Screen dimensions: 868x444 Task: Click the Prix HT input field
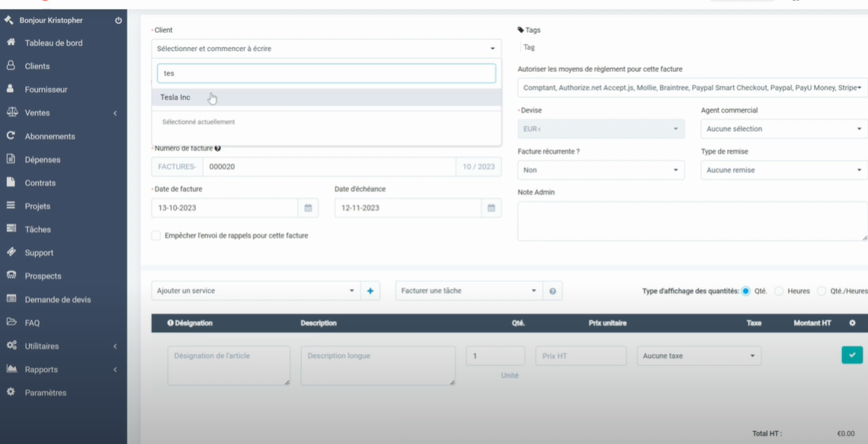tap(580, 356)
